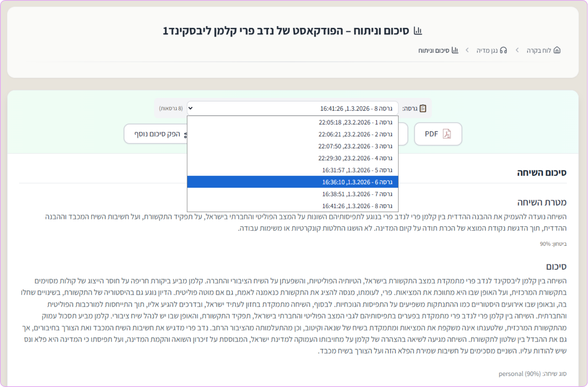Click the breadcrumb chevron between נגן מדיה and סיכום וניתוח
Viewport: 588px width, 387px height.
pos(467,50)
